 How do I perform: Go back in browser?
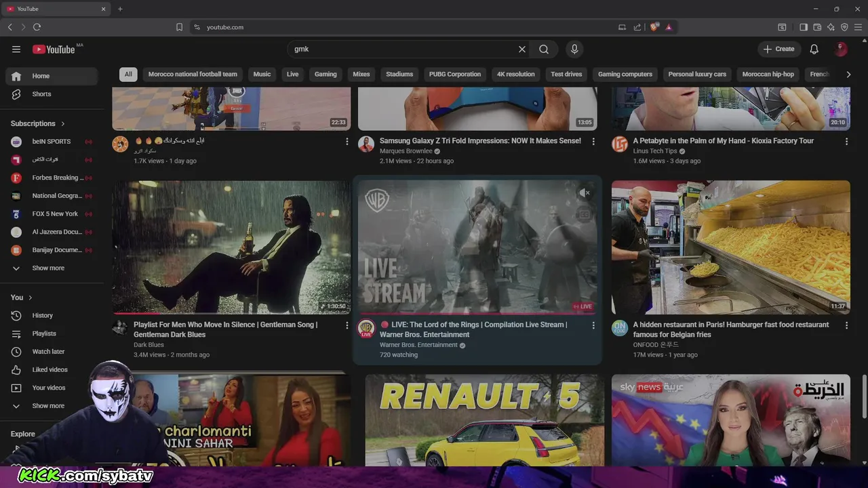click(9, 27)
